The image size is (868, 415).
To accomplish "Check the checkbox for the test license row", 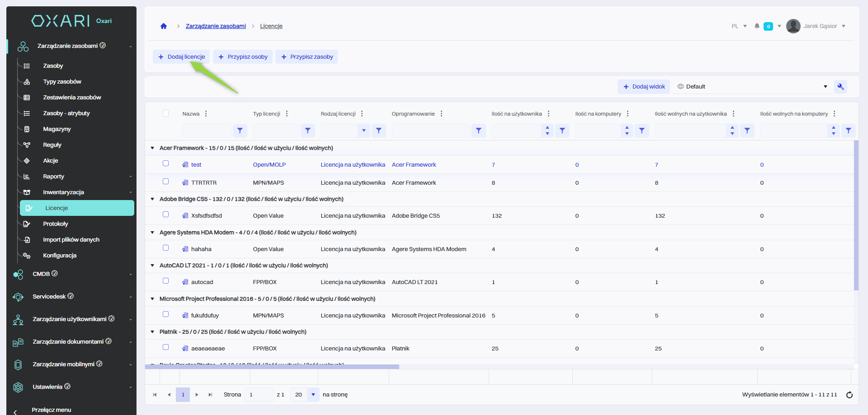I will 166,163.
